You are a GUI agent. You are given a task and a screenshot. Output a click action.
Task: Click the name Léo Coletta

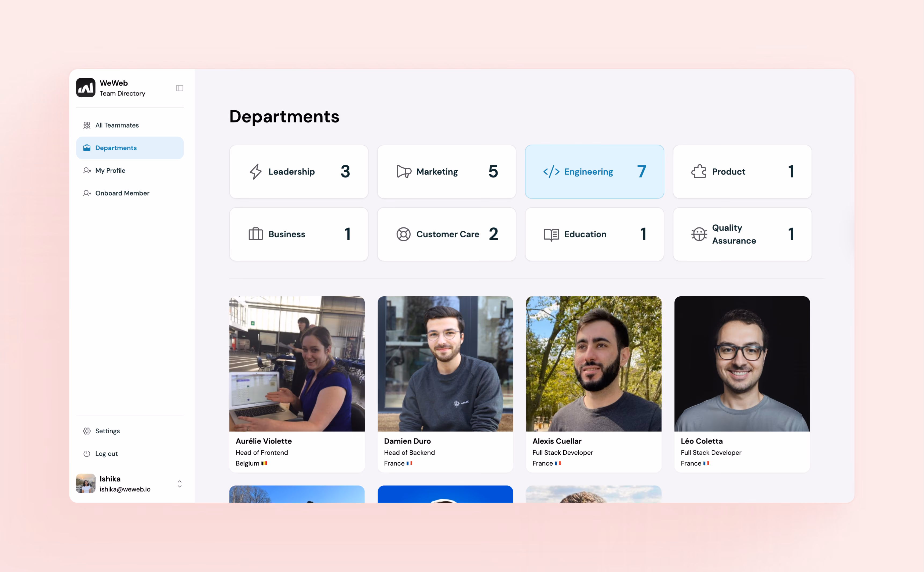[x=702, y=441]
